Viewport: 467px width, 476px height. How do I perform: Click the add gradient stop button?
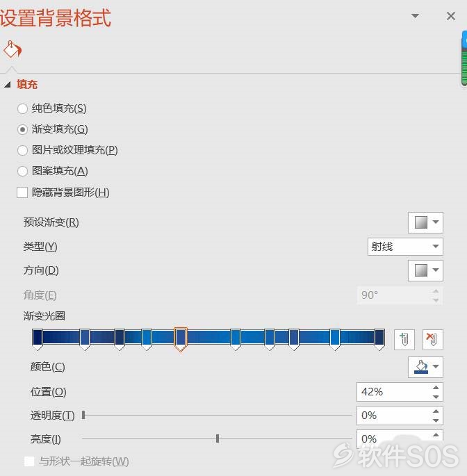[404, 339]
